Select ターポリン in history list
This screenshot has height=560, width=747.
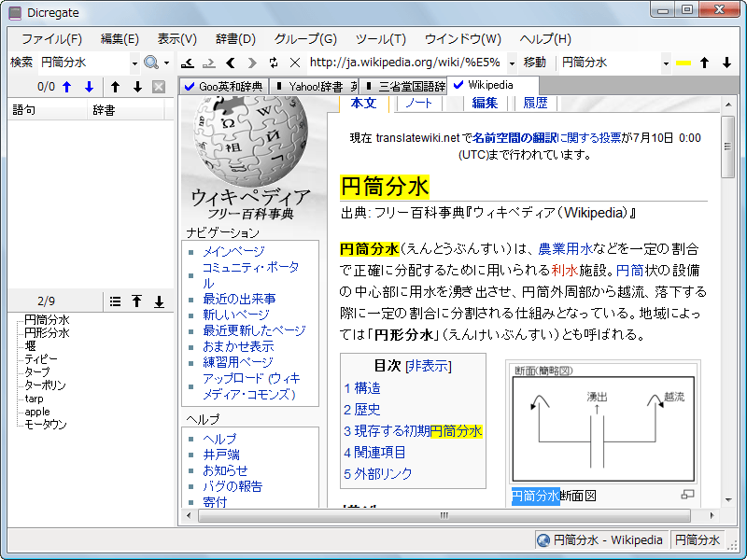pyautogui.click(x=45, y=385)
